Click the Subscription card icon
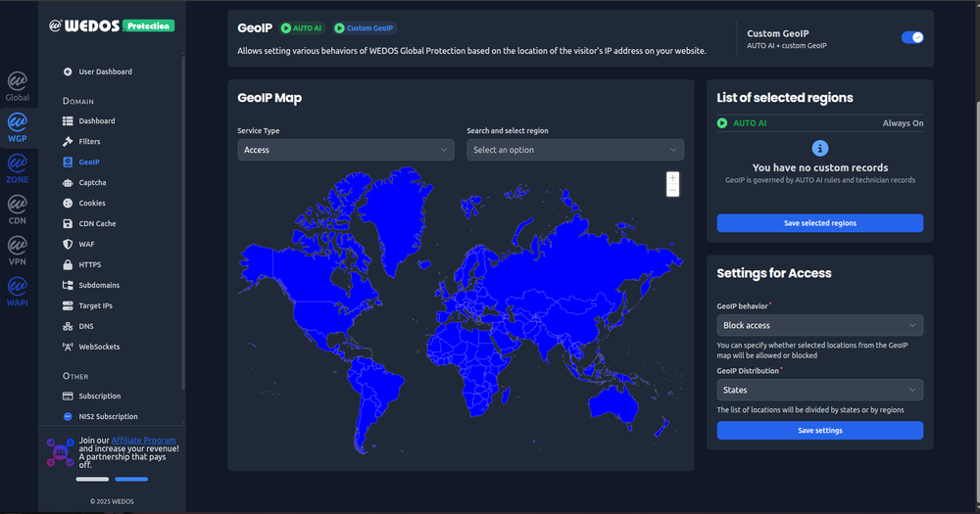Screen dimensions: 980x514 coord(68,396)
